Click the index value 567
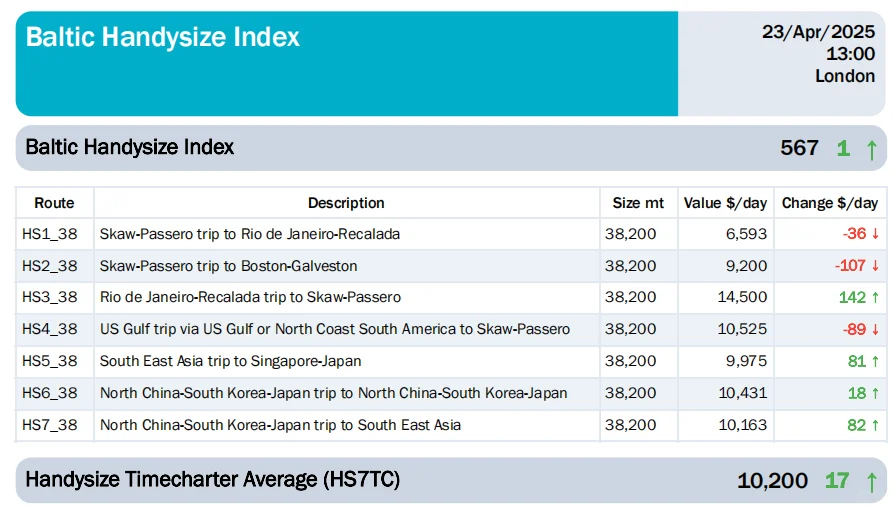The image size is (893, 512). [x=799, y=148]
